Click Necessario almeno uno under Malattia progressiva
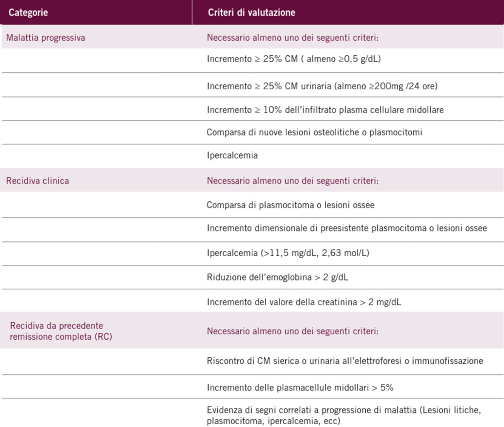The width and height of the screenshot is (504, 427). pyautogui.click(x=293, y=38)
